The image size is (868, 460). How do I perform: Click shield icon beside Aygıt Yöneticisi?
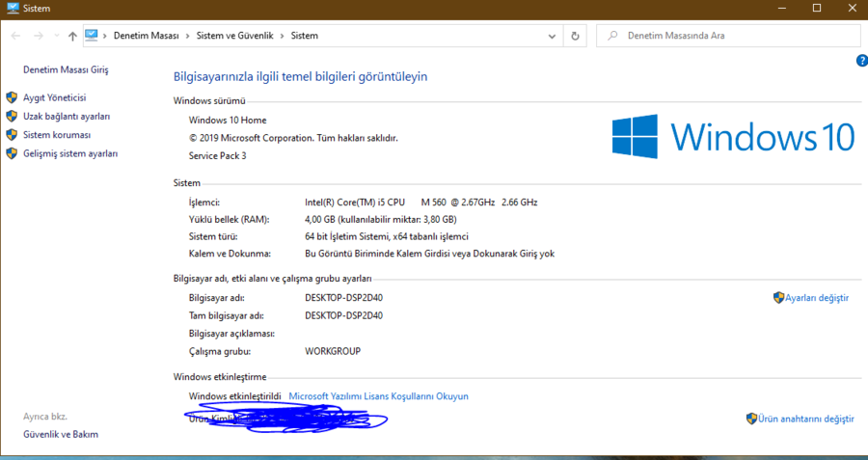click(12, 98)
